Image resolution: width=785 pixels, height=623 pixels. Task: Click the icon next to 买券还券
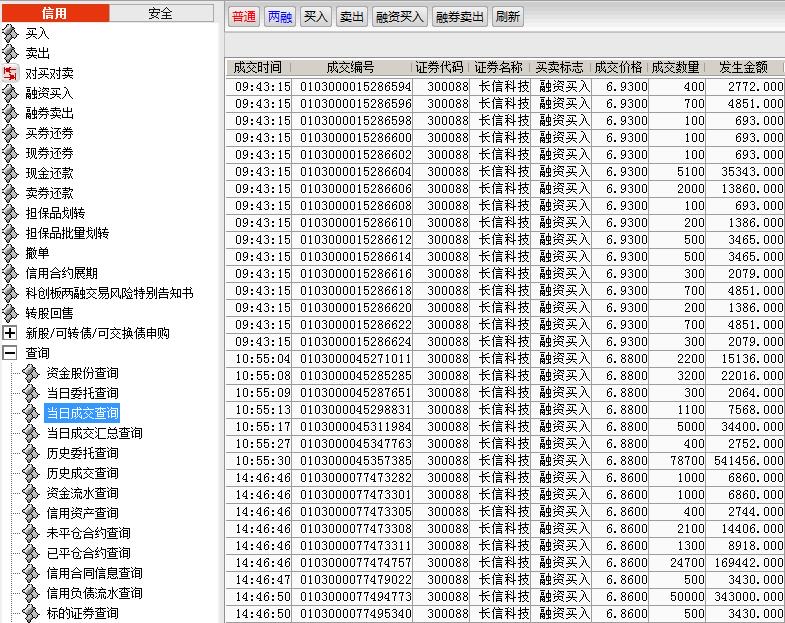pyautogui.click(x=10, y=133)
